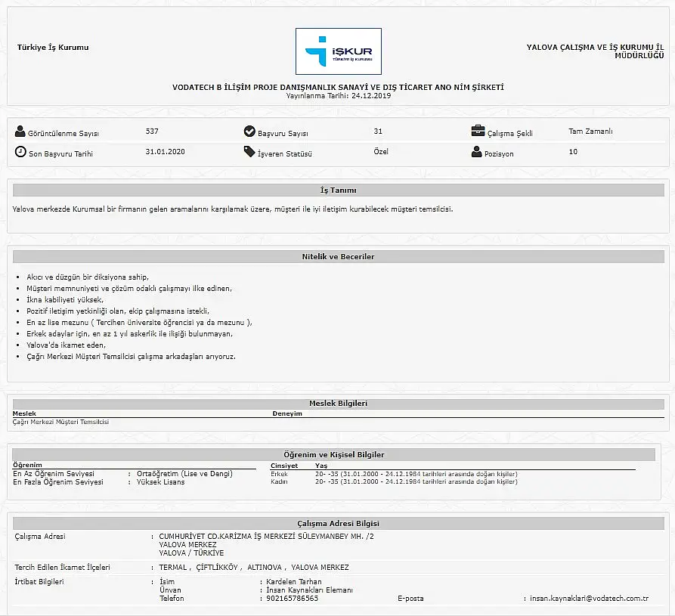Click the Erkek adaylar için askerlik bullet

(129, 333)
